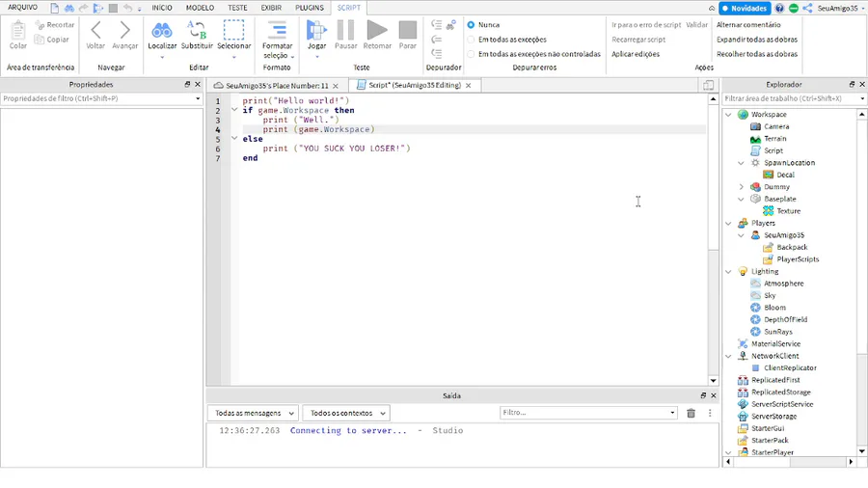Select the Script item under Workspace
Viewport: 868px width, 488px height.
(767, 150)
